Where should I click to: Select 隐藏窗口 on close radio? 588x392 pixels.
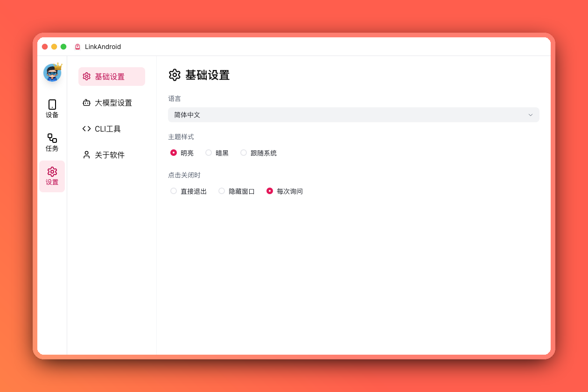click(x=222, y=191)
